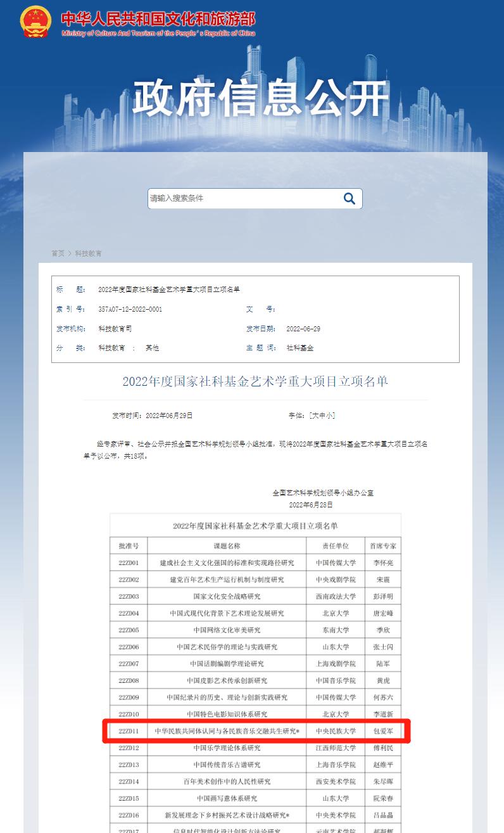Click project 中国特色电影知识体系研究
The width and height of the screenshot is (504, 833).
click(x=227, y=714)
